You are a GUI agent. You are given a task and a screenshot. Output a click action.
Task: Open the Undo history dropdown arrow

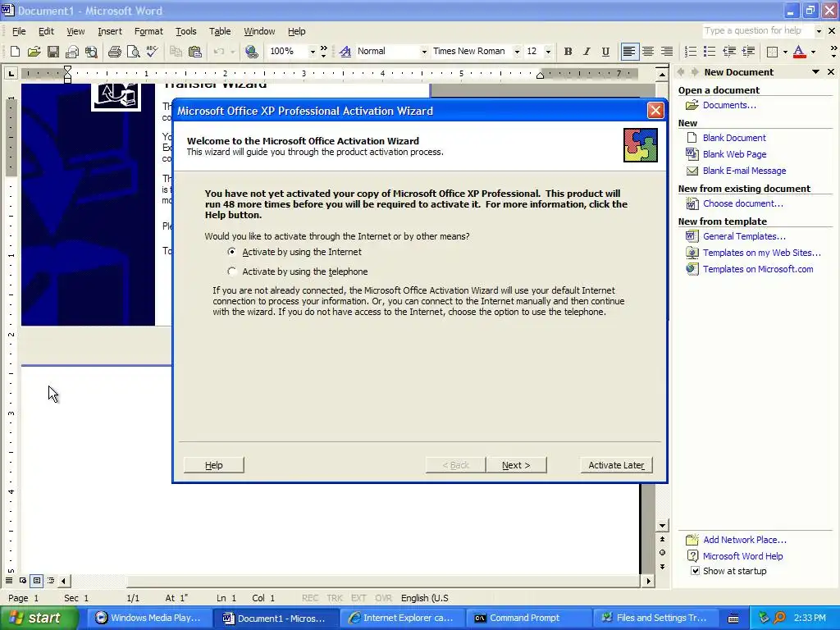pos(232,52)
